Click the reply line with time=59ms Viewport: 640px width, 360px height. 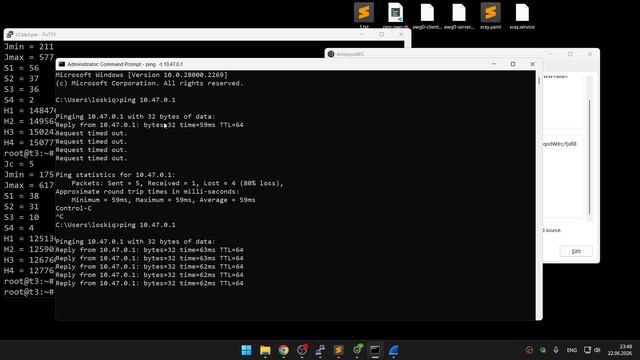(x=149, y=125)
